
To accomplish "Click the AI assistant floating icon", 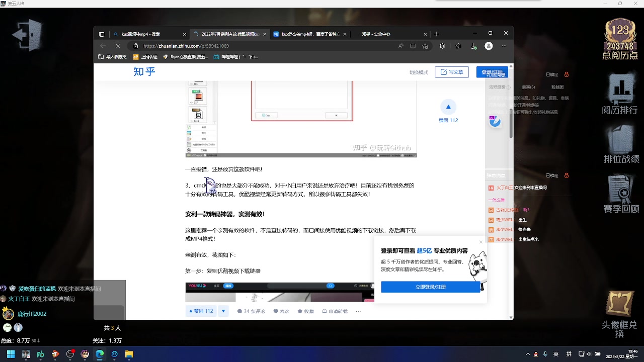I will (495, 121).
